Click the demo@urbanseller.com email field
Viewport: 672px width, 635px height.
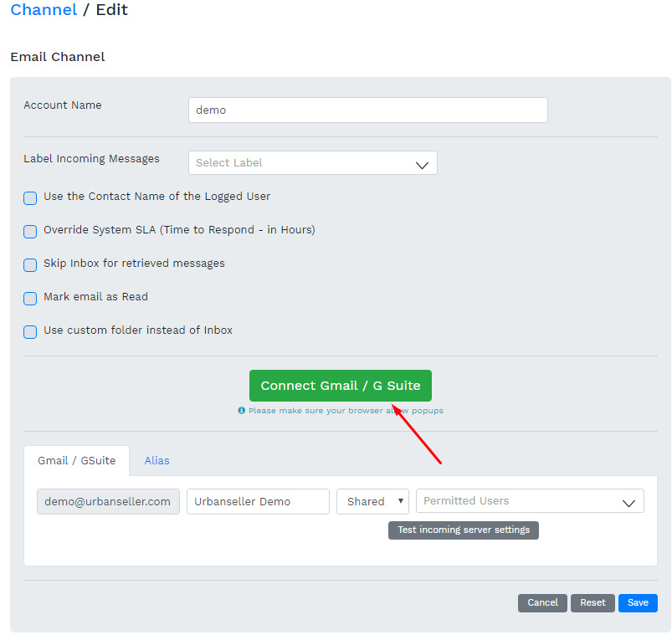(x=108, y=501)
